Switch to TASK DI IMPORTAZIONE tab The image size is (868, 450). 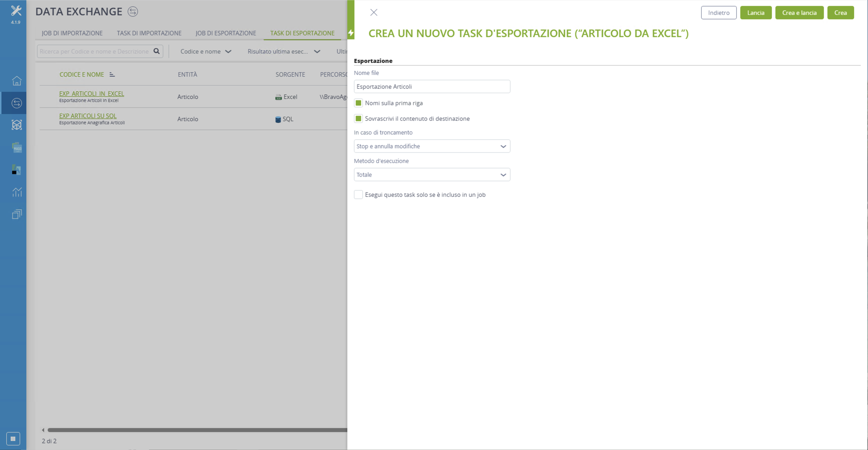[x=149, y=33]
